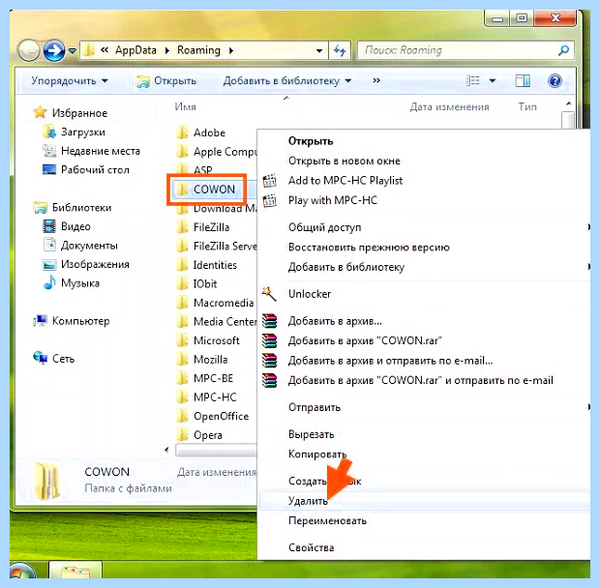The width and height of the screenshot is (600, 588).
Task: Click the Открыть toolbar button
Action: pos(166,81)
